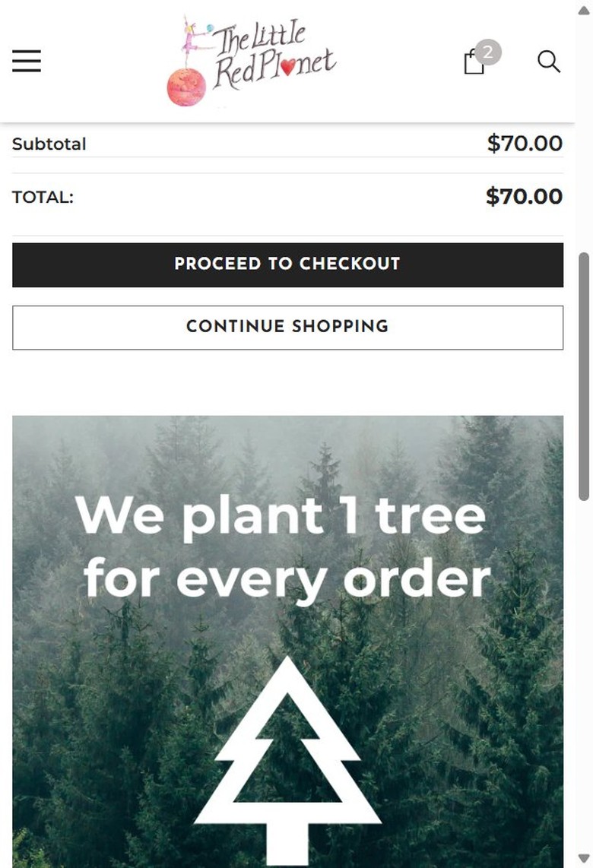The height and width of the screenshot is (868, 593).
Task: Click the Continue Shopping button
Action: pyautogui.click(x=287, y=327)
